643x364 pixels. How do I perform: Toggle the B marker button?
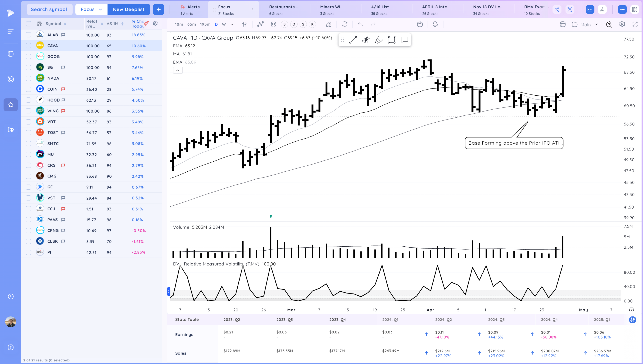click(x=284, y=24)
